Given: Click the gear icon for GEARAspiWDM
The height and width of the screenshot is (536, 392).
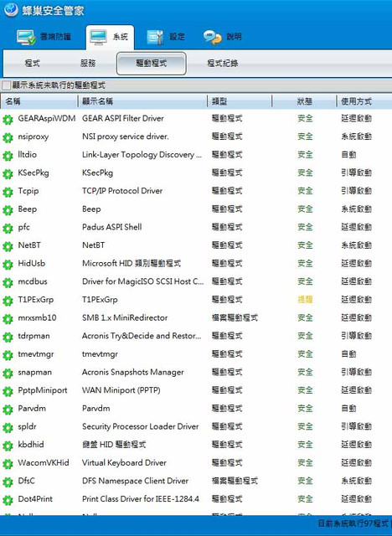Looking at the screenshot, I should [8, 120].
